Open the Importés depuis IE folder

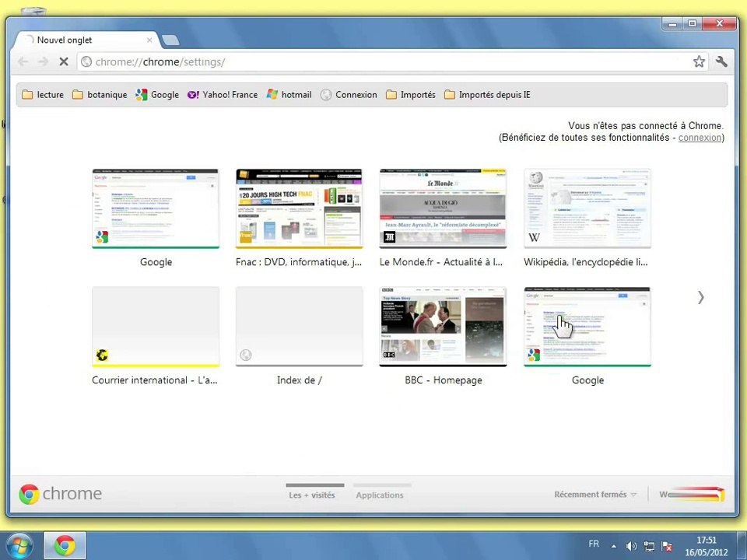(x=487, y=95)
